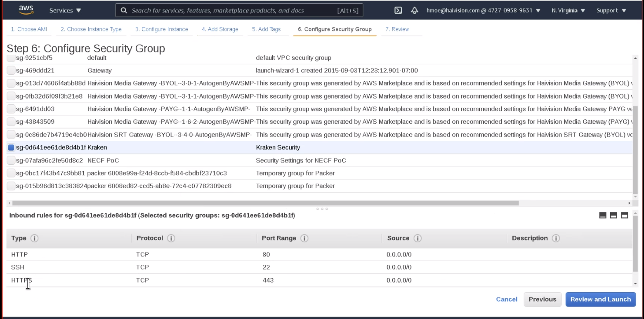Select the NECF PoC security group checkbox

11,161
